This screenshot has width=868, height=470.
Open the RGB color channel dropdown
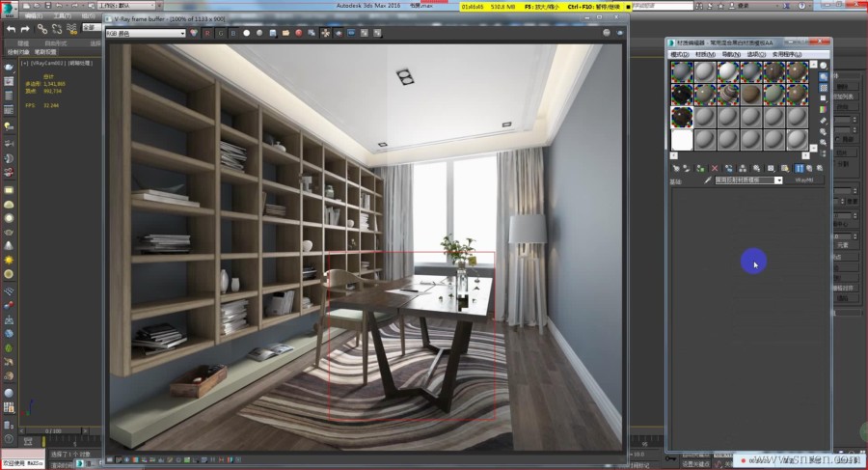(x=146, y=33)
